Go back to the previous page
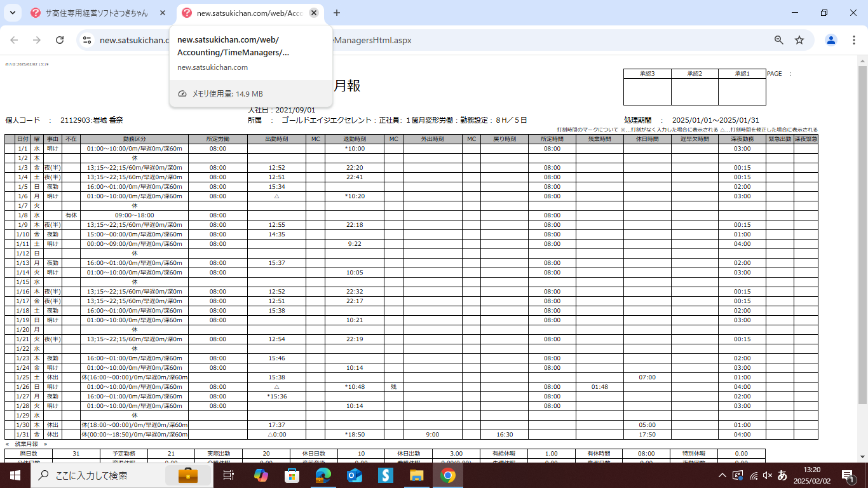This screenshot has width=868, height=488. [x=14, y=40]
